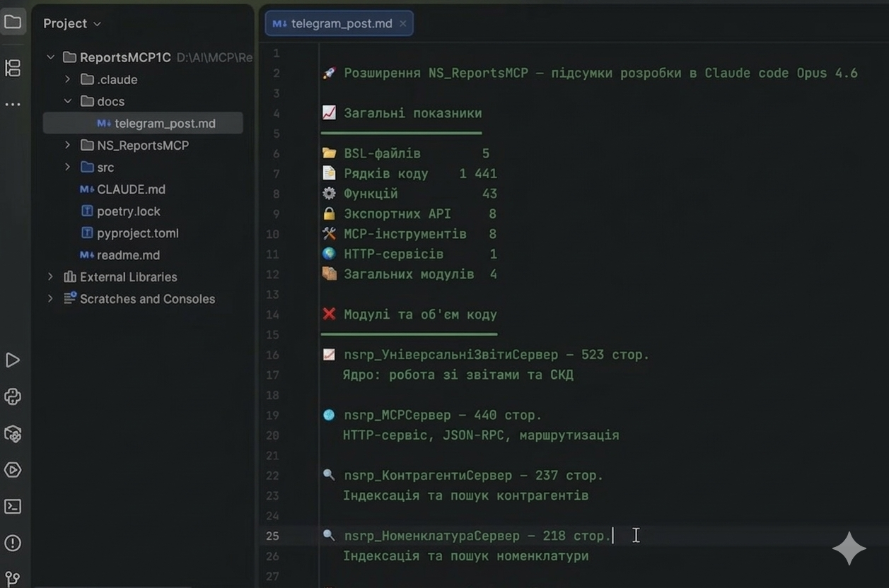
Task: Open the Terminal tool window icon
Action: tap(13, 507)
